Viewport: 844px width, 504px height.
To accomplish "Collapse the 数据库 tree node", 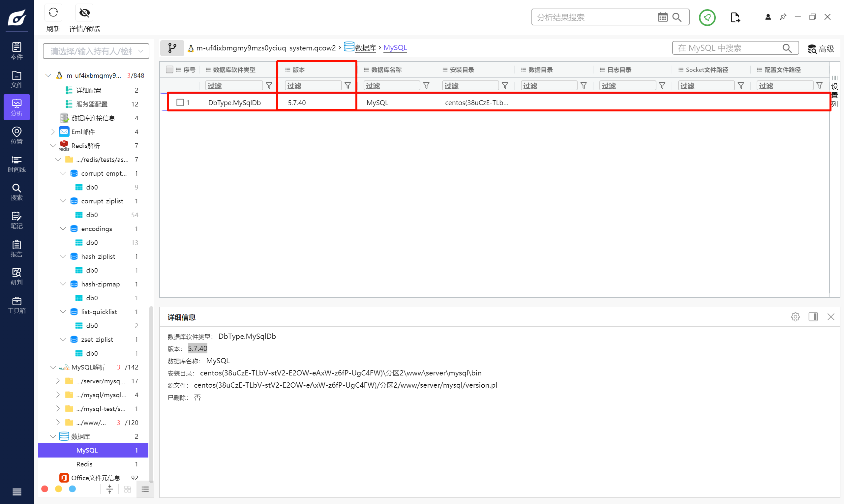I will (x=53, y=436).
